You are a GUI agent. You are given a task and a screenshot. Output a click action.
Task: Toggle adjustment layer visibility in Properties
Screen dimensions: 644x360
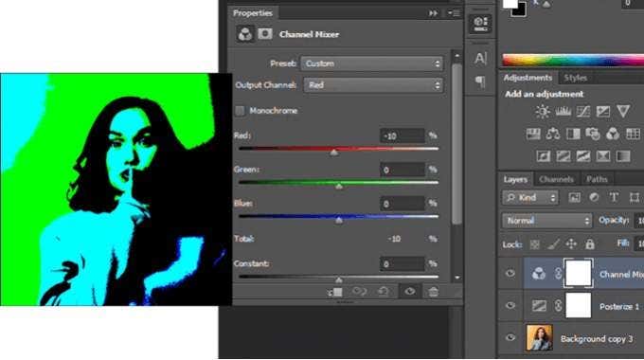tap(409, 292)
